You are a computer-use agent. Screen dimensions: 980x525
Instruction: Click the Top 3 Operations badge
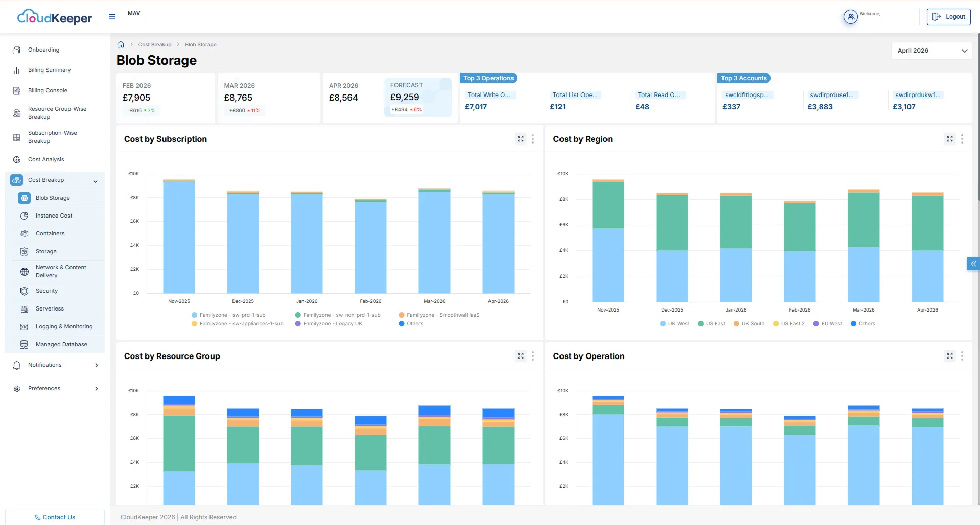488,78
